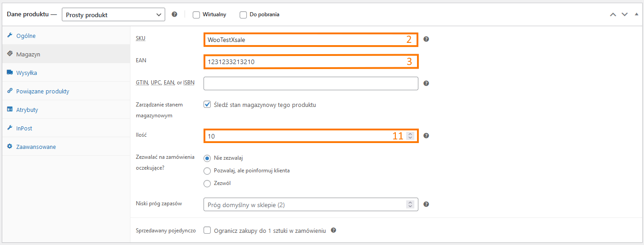Open the Wysyłka tab

pos(26,73)
